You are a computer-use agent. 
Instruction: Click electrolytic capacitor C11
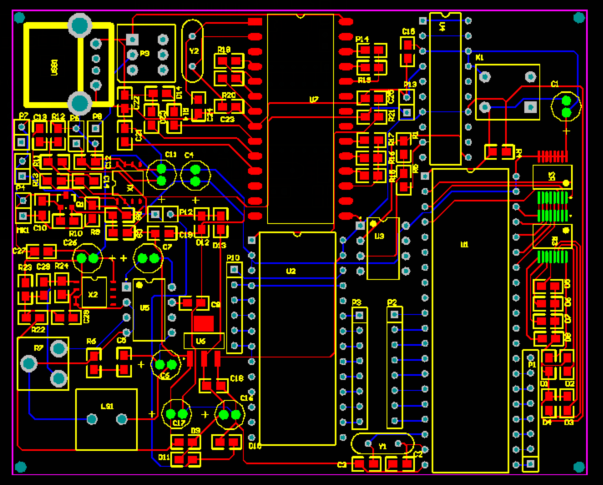point(161,176)
